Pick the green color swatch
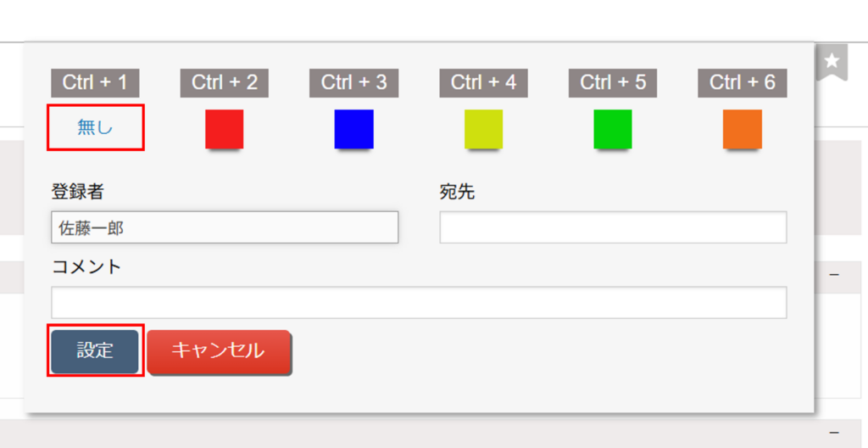 (x=613, y=129)
